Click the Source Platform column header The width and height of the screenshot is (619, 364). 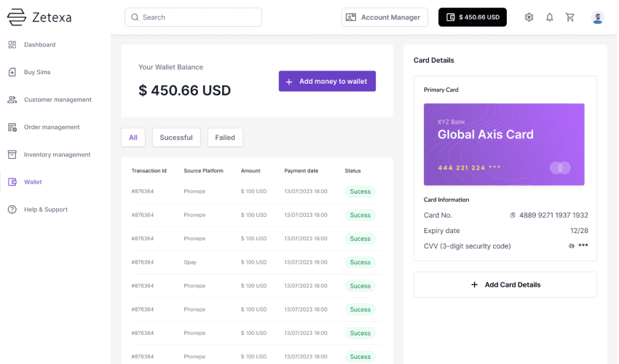pyautogui.click(x=203, y=170)
